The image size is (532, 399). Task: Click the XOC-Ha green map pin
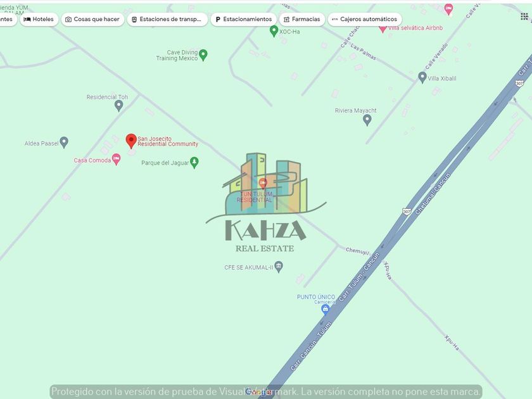274,31
